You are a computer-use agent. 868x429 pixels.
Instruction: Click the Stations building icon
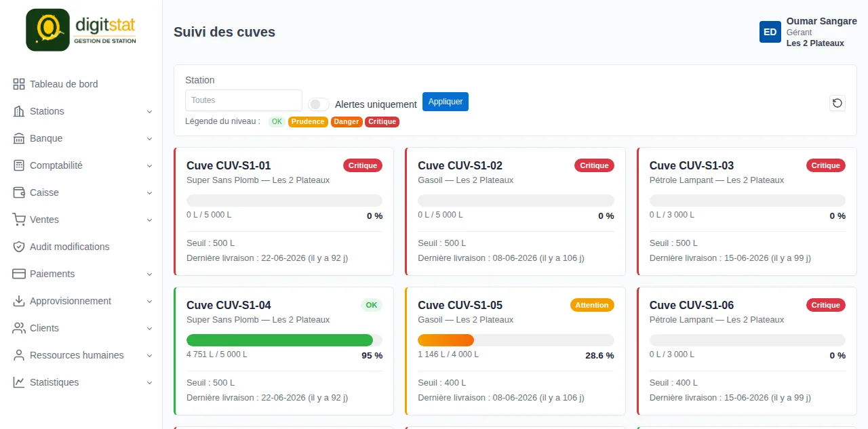19,111
